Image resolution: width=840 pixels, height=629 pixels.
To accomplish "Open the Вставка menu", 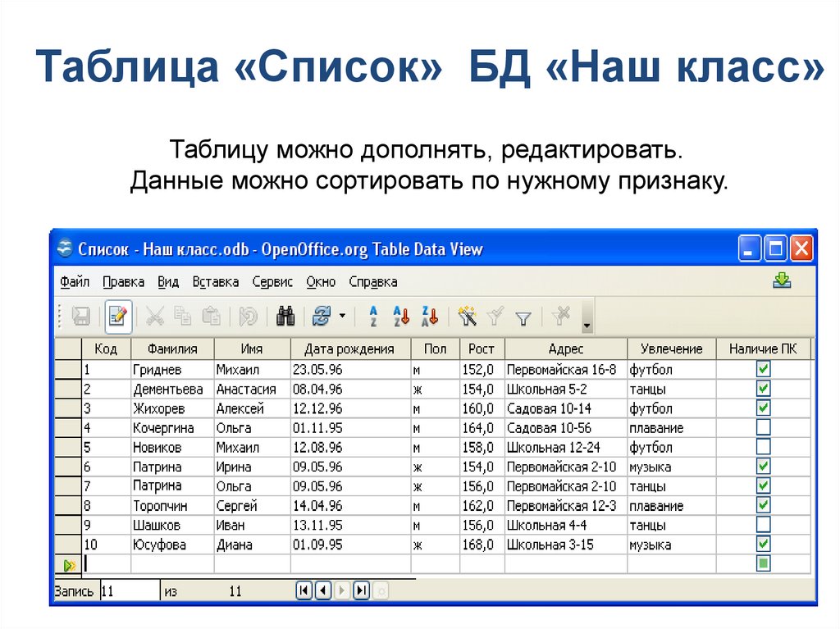I will (216, 282).
